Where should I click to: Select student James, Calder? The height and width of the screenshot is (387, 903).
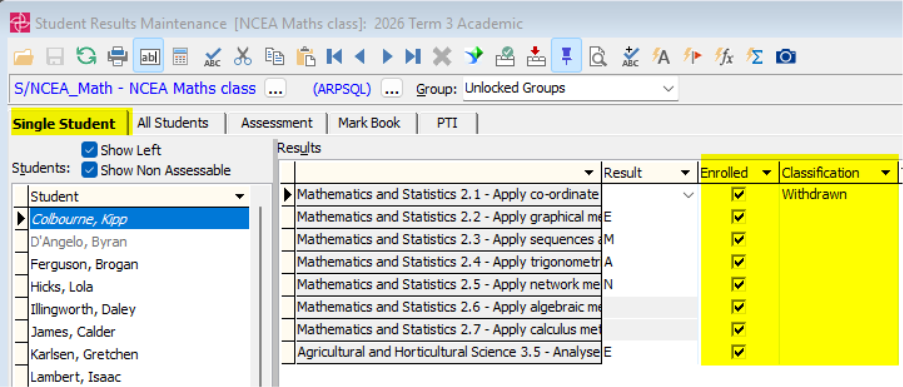click(x=139, y=332)
